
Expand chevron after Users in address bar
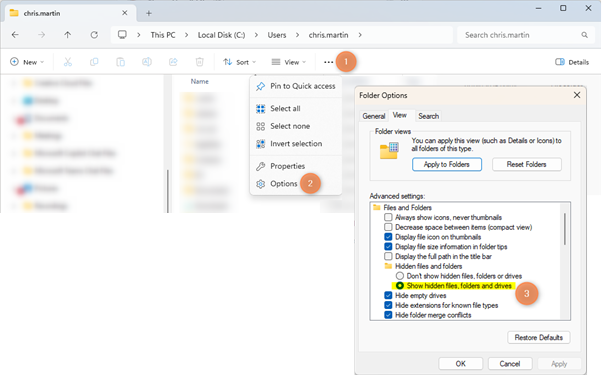pyautogui.click(x=297, y=35)
